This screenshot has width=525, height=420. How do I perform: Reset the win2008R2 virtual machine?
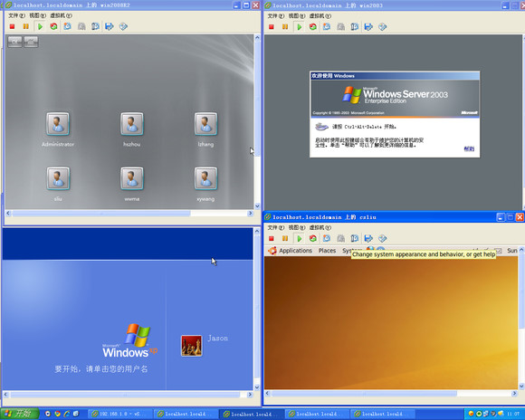tap(53, 26)
